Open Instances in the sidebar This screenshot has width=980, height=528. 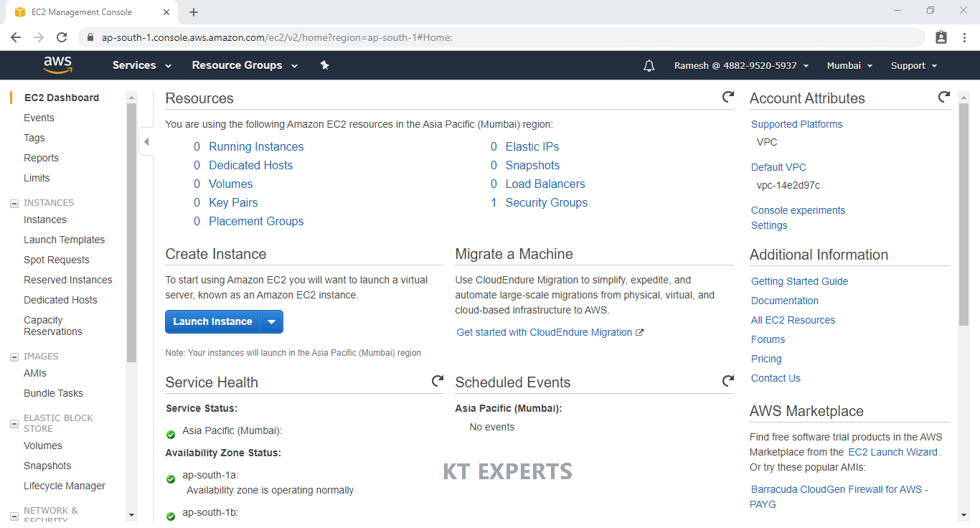[45, 220]
